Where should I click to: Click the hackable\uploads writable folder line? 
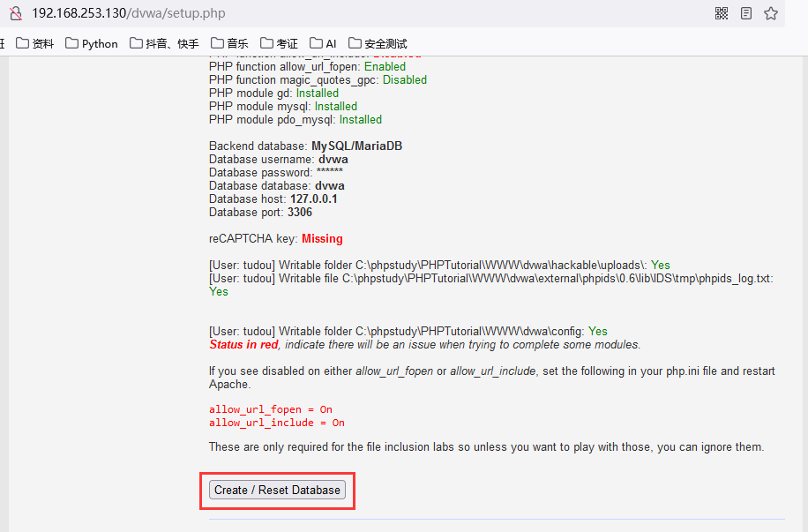click(439, 265)
